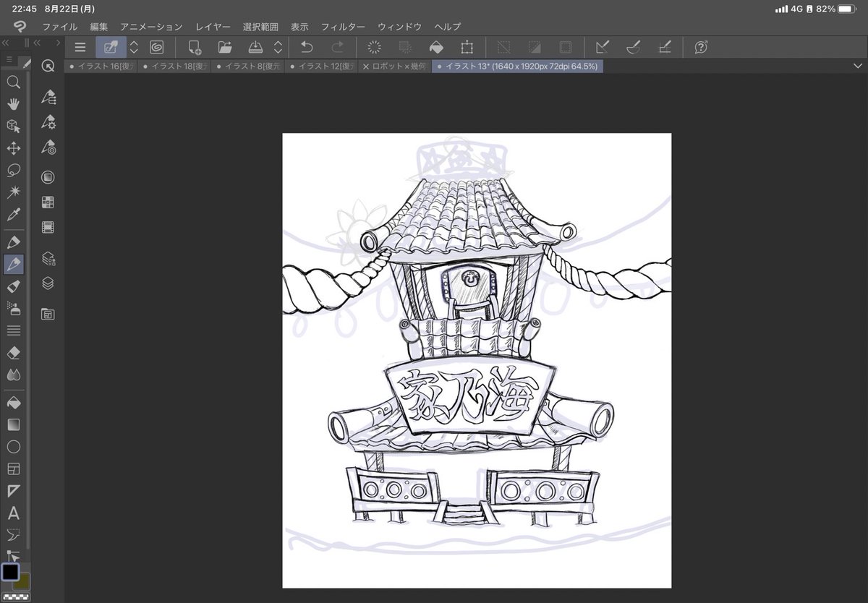The height and width of the screenshot is (603, 868).
Task: Select the Text tool
Action: coord(13,513)
